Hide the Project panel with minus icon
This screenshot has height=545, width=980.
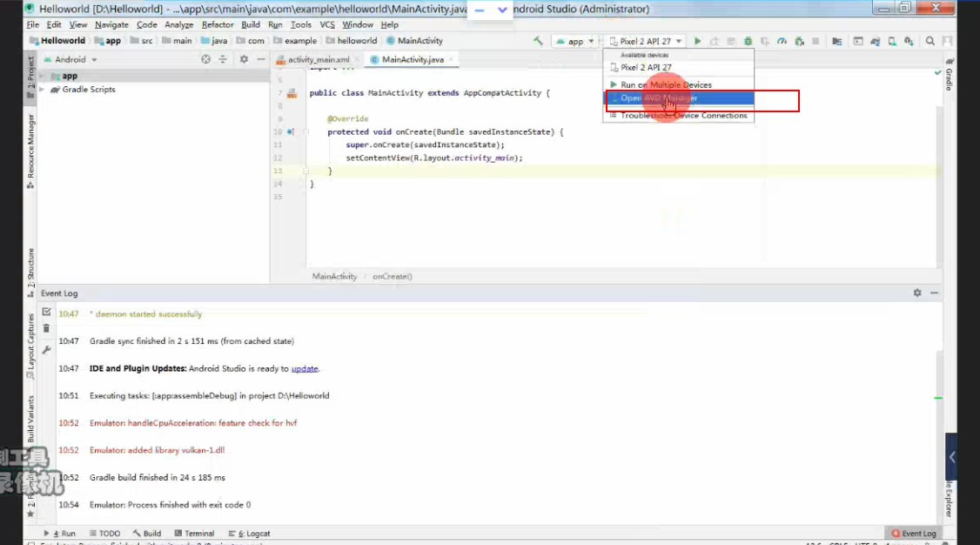coord(261,59)
